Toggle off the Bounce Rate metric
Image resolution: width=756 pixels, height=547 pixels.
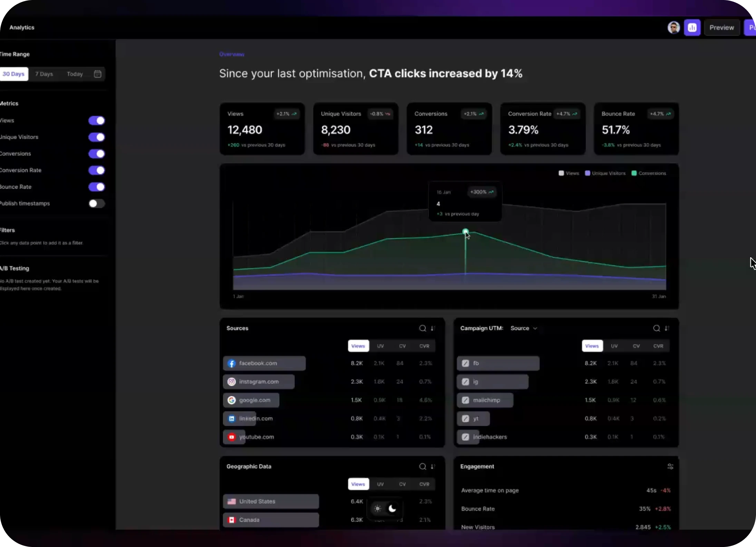point(97,187)
